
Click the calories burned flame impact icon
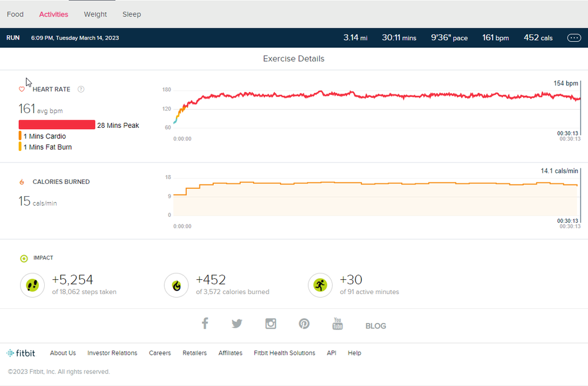176,285
